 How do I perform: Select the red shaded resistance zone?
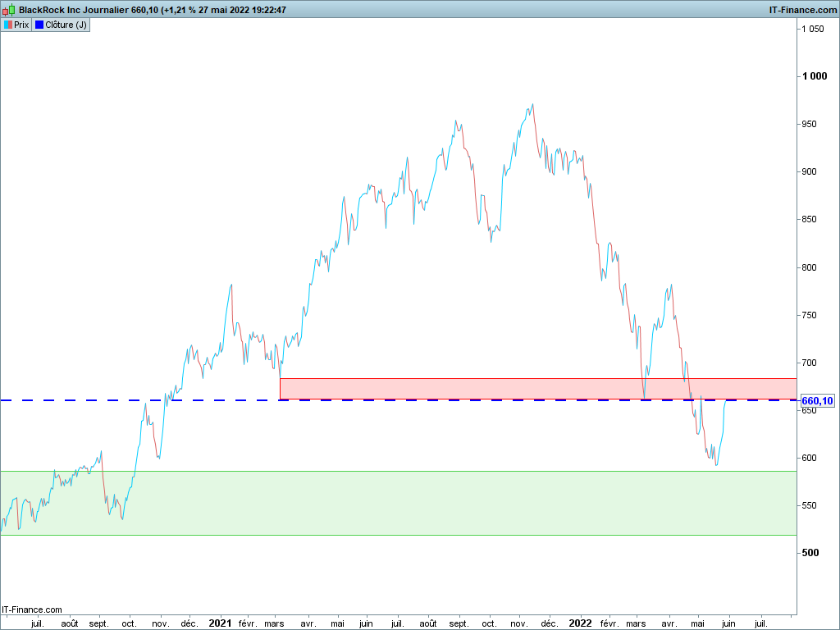coord(538,389)
